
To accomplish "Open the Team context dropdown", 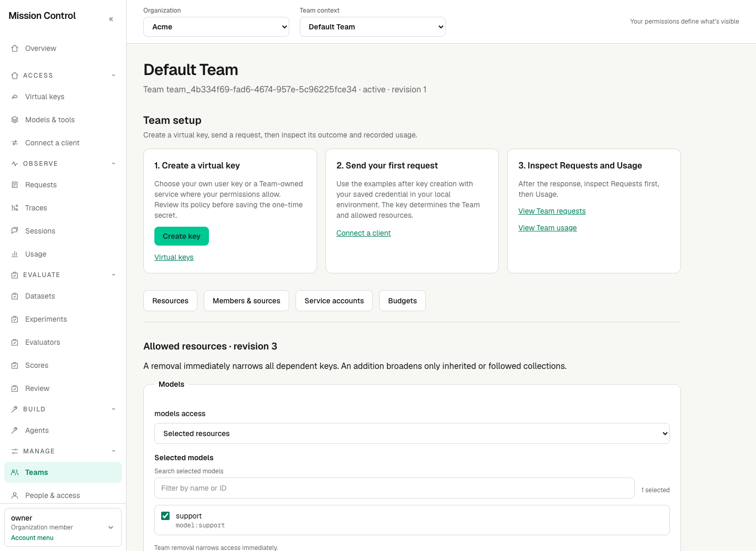I will (x=373, y=27).
